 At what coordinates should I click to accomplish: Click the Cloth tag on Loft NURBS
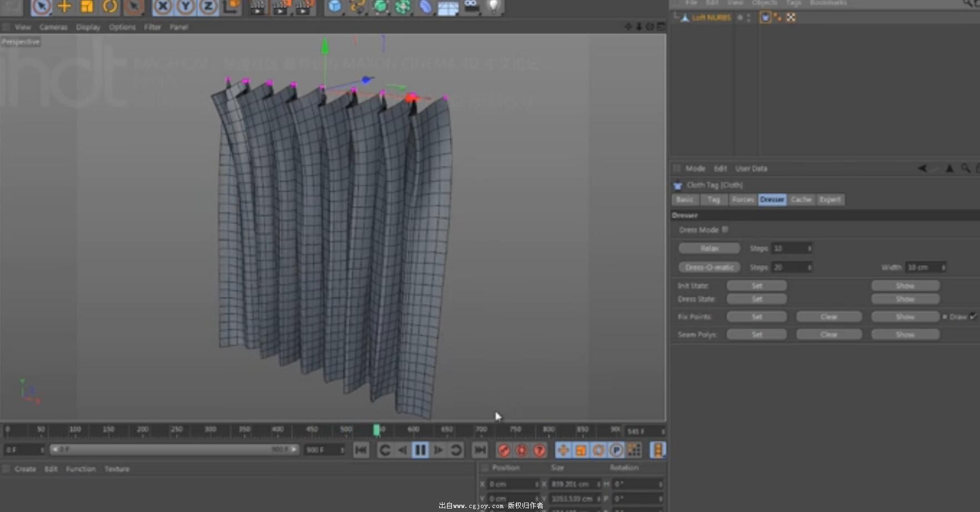[766, 18]
